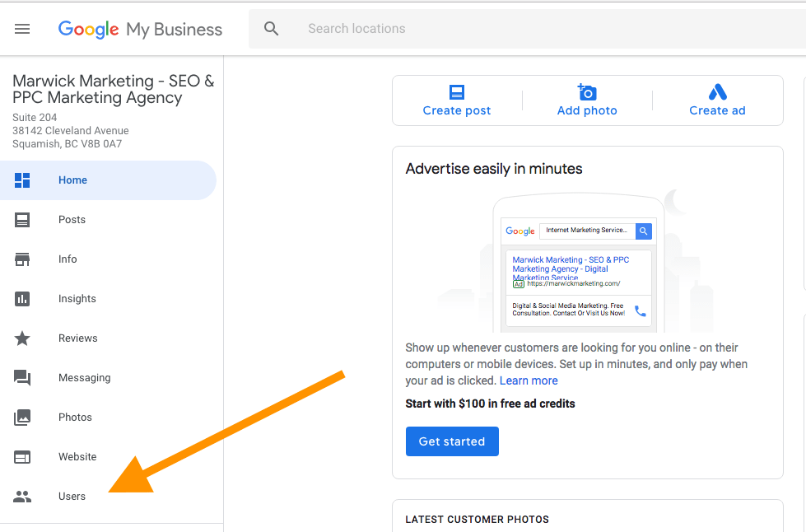Click the Create ad label

coord(717,110)
